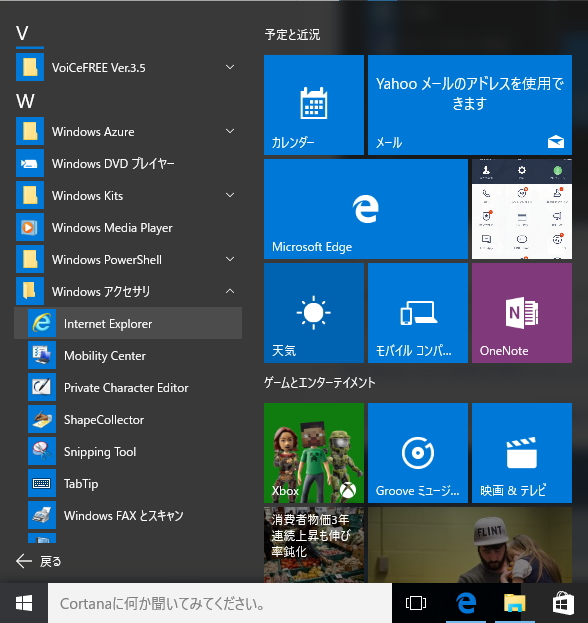Open the FLINT cap photo tile
588x623 pixels.
pyautogui.click(x=470, y=545)
